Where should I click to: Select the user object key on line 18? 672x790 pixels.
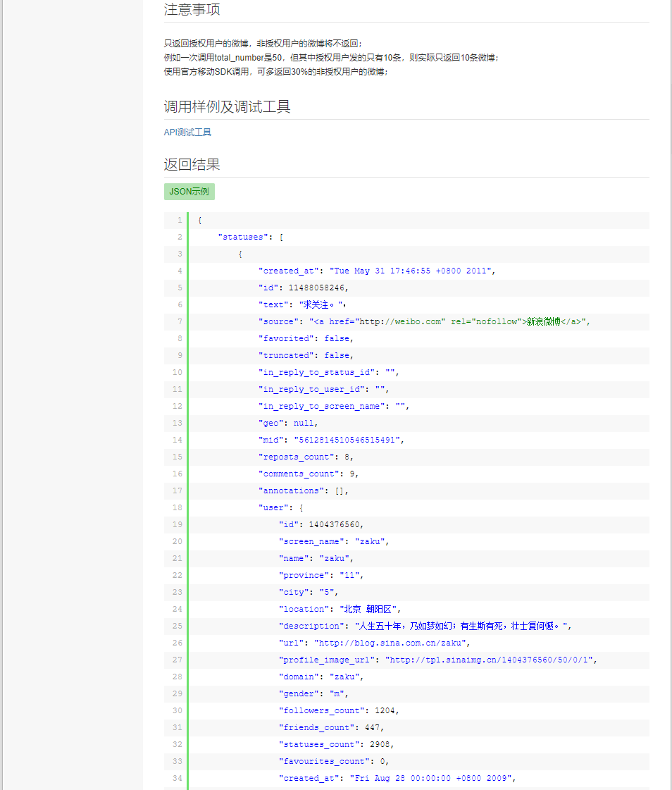pos(273,507)
